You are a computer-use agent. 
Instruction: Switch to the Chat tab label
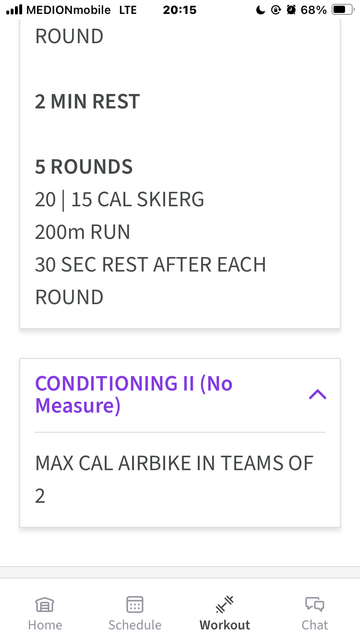tap(315, 625)
